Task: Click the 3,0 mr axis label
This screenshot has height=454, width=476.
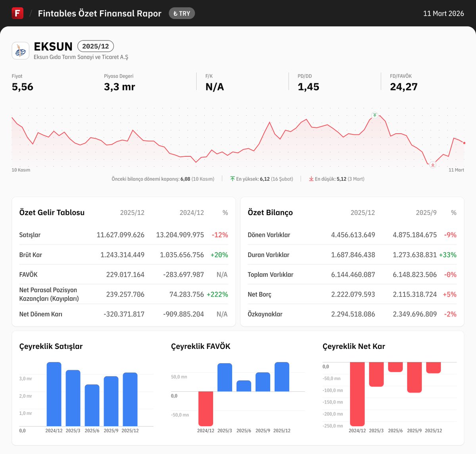Action: tap(25, 379)
